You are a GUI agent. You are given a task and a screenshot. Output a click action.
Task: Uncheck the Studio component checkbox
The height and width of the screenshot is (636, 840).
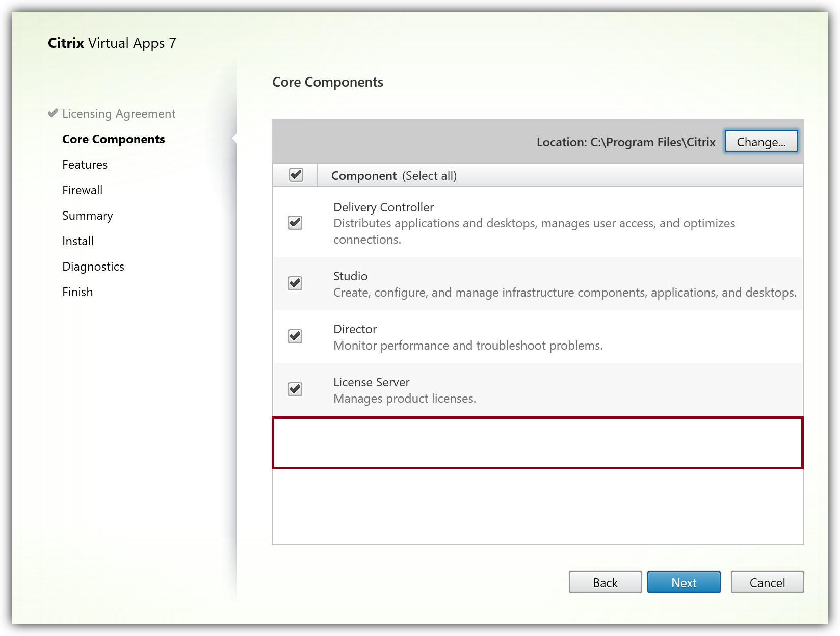295,283
